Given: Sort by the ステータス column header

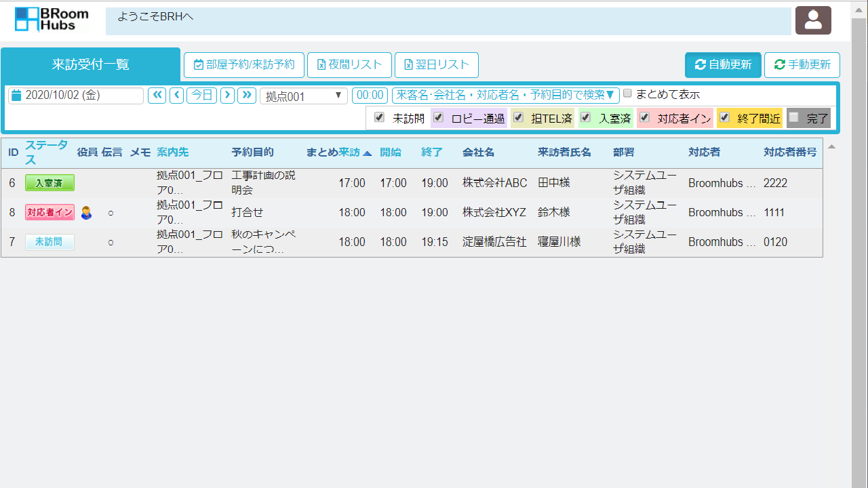Looking at the screenshot, I should pos(47,152).
